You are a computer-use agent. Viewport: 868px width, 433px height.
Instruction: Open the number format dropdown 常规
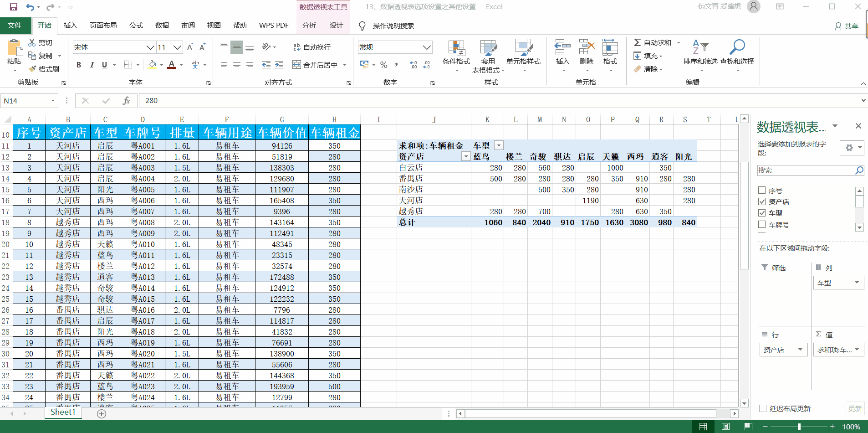[426, 47]
